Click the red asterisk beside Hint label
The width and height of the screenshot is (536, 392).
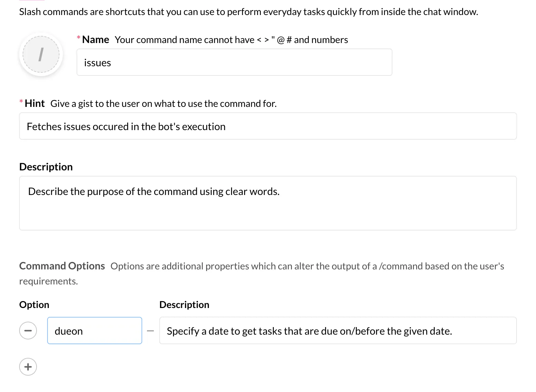(21, 102)
